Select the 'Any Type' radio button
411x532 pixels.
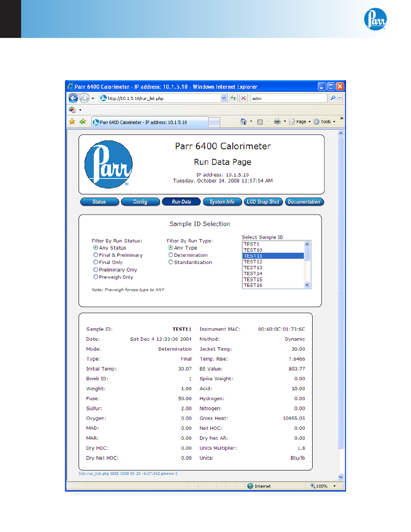coord(171,248)
